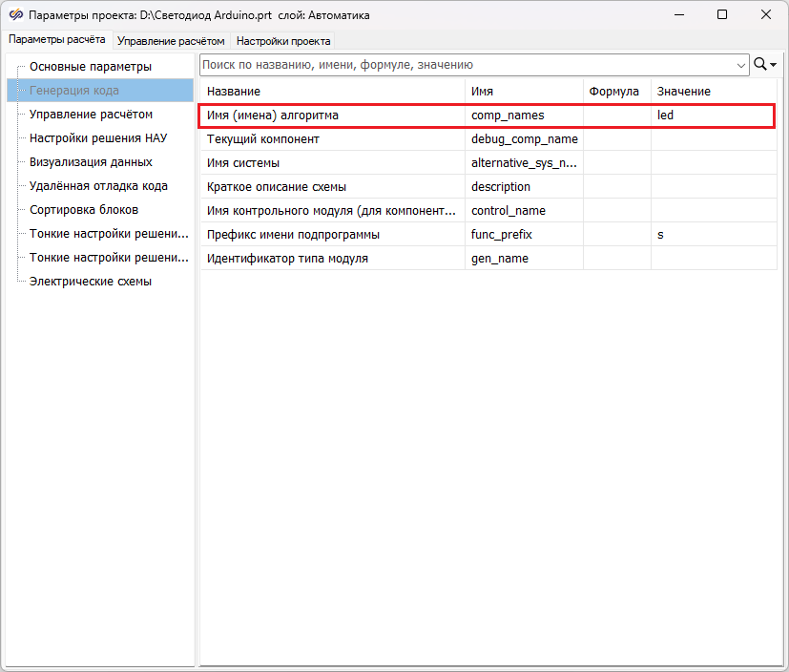789x672 pixels.
Task: Open the Настройки проекта tab
Action: tap(283, 41)
